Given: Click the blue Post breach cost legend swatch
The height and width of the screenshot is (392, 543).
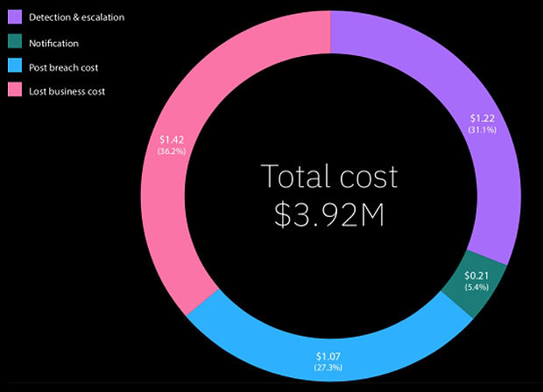Looking at the screenshot, I should click(x=13, y=66).
